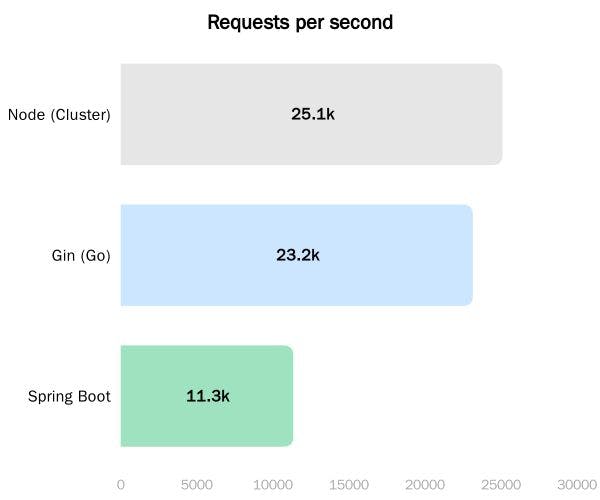
Task: Click the 25000 x-axis tick label
Action: point(501,484)
